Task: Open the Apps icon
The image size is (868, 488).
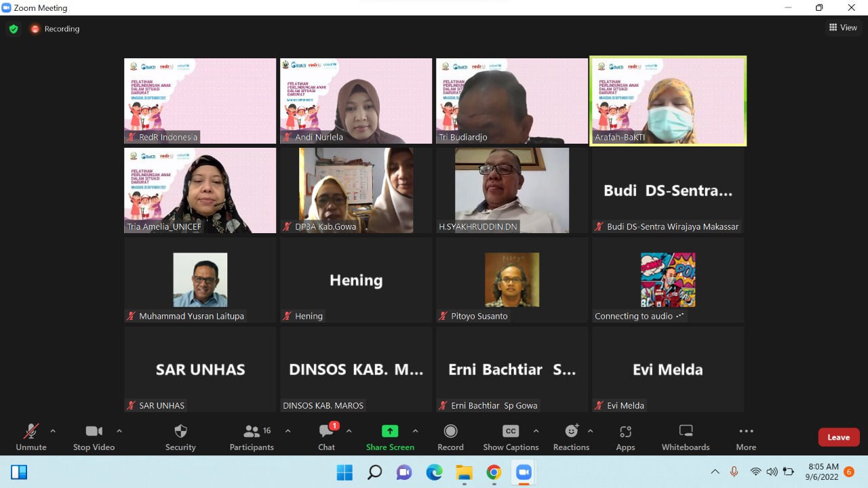Action: [625, 431]
